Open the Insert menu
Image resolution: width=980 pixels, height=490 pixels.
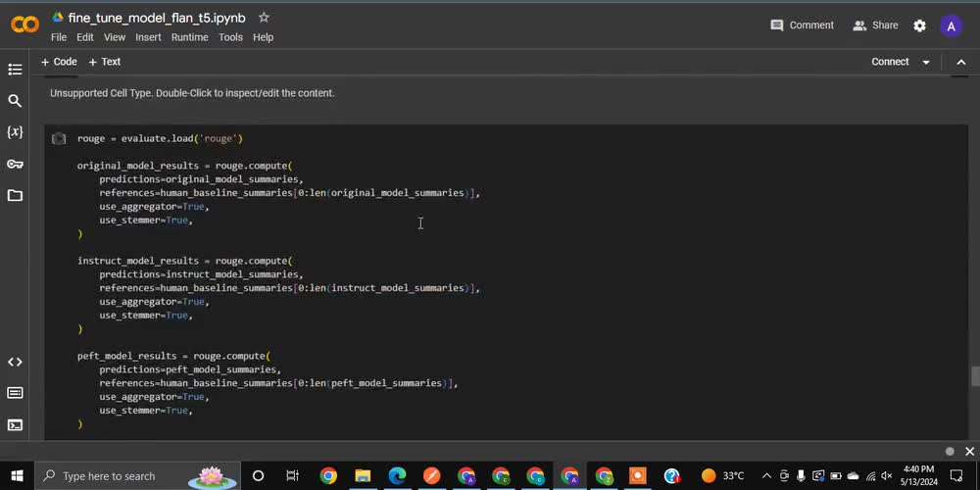pyautogui.click(x=148, y=37)
